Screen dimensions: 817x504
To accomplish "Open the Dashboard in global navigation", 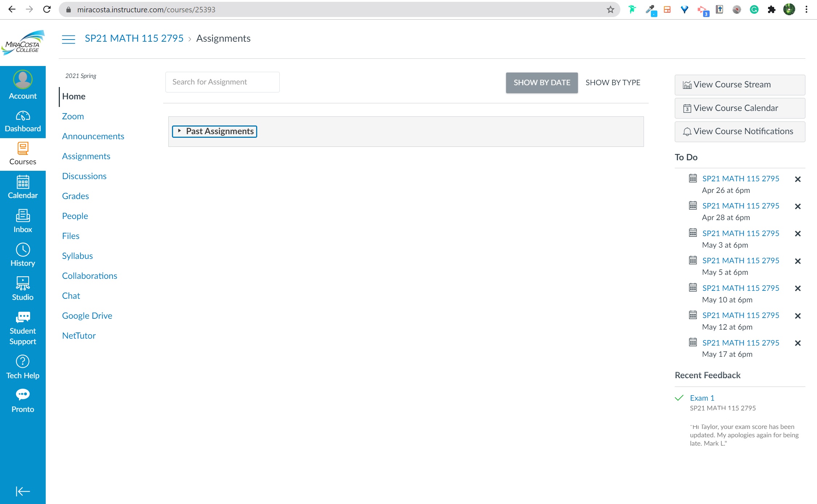I will [x=22, y=121].
